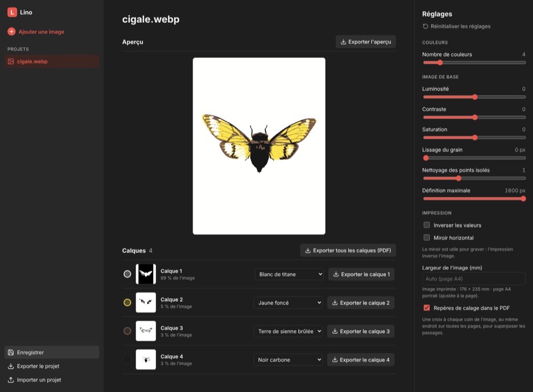Open the Terre de sienne brûlée dropdown
The width and height of the screenshot is (533, 392).
[x=288, y=331]
